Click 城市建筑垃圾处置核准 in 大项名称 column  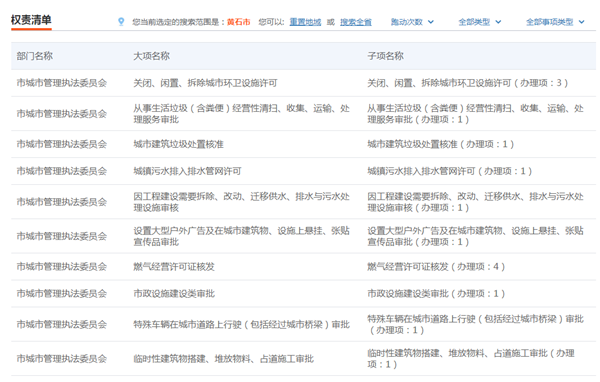(x=178, y=144)
